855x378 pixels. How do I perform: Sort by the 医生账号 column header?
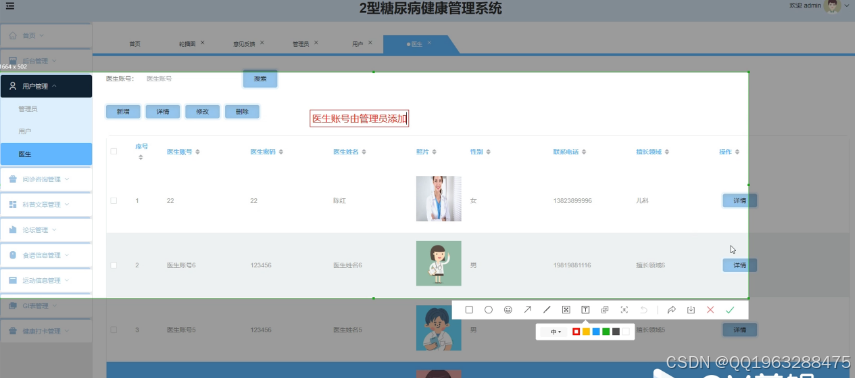click(x=183, y=152)
